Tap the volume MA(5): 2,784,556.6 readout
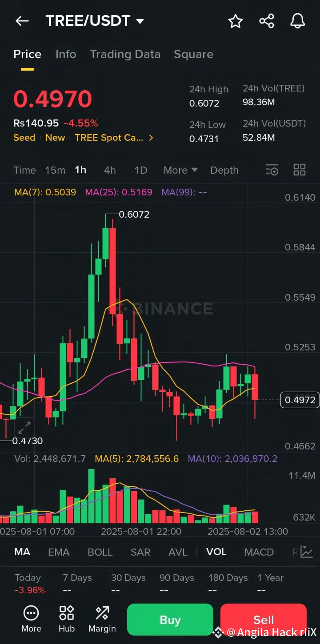This screenshot has width=320, height=644. pos(137,458)
